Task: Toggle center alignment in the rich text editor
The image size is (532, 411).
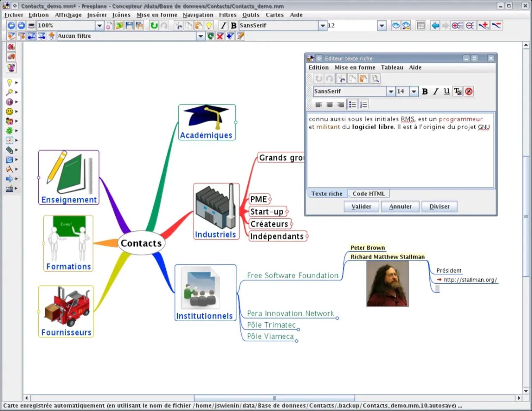Action: click(330, 104)
